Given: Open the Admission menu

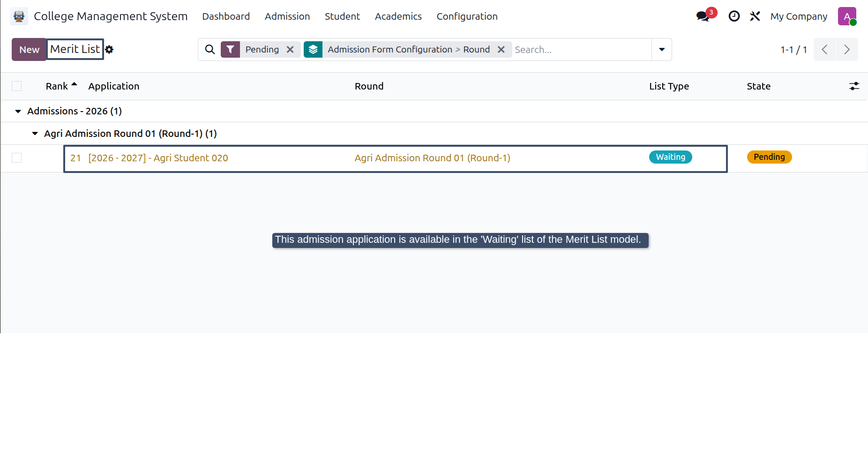Looking at the screenshot, I should tap(287, 16).
